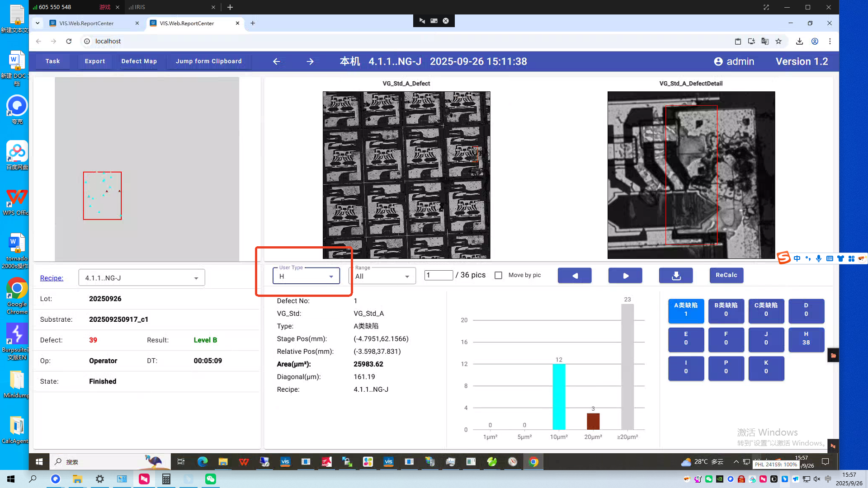Expand the Range All dropdown
This screenshot has height=488, width=868.
382,276
